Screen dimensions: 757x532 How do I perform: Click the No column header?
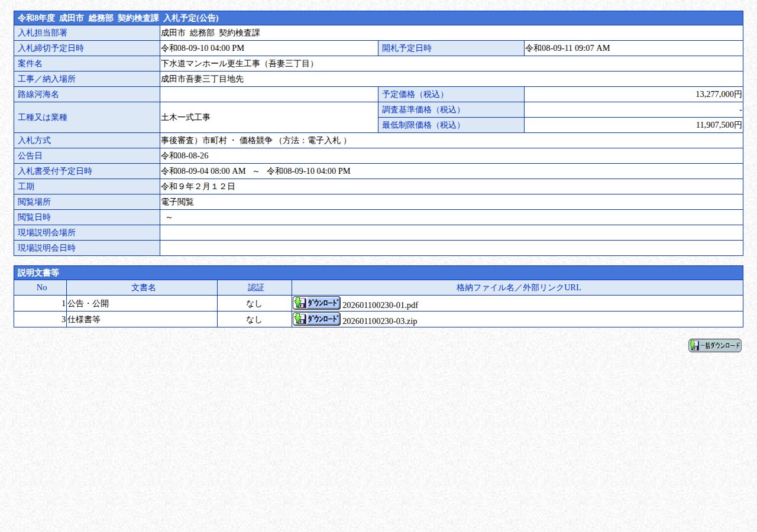coord(40,288)
